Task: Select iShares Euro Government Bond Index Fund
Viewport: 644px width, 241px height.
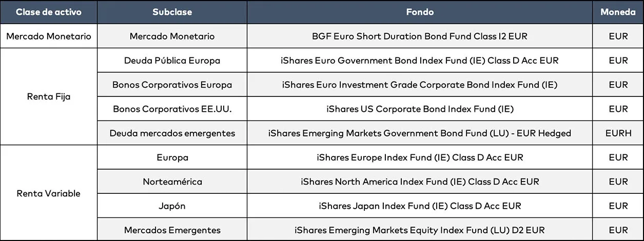Action: [419, 61]
